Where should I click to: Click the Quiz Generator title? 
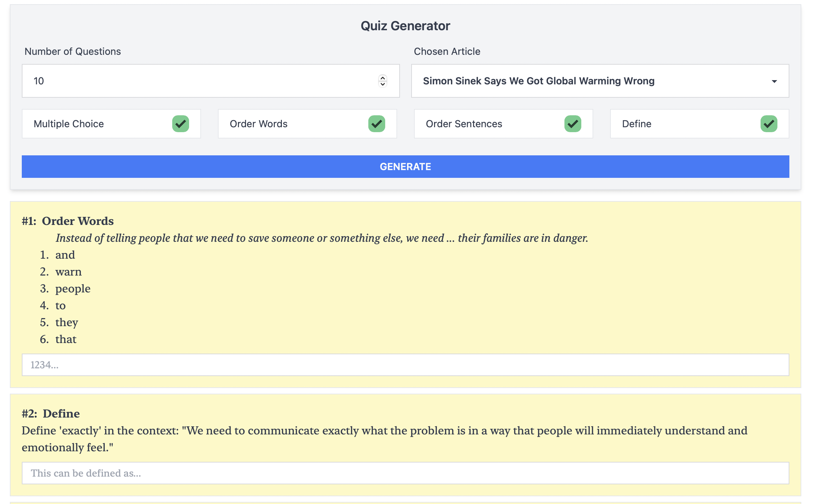(x=405, y=26)
